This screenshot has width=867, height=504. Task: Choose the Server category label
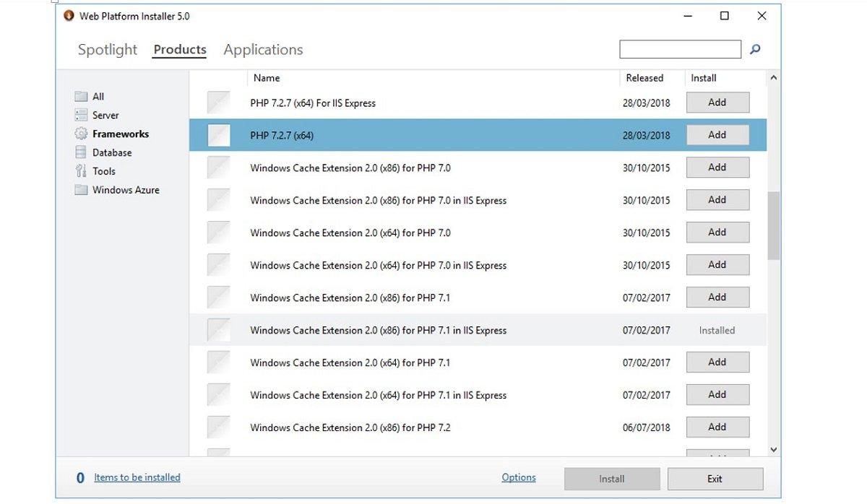[105, 116]
